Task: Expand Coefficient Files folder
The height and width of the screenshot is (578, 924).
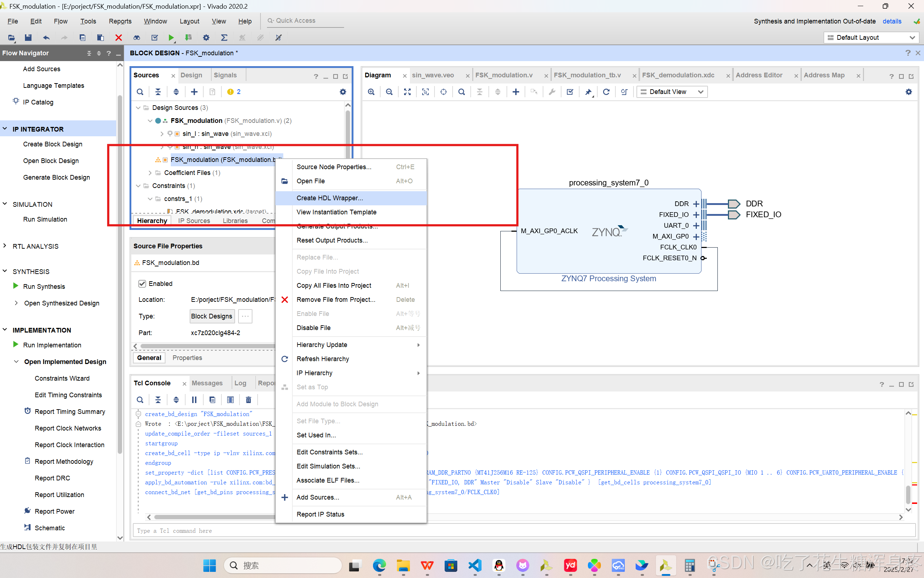Action: [150, 173]
